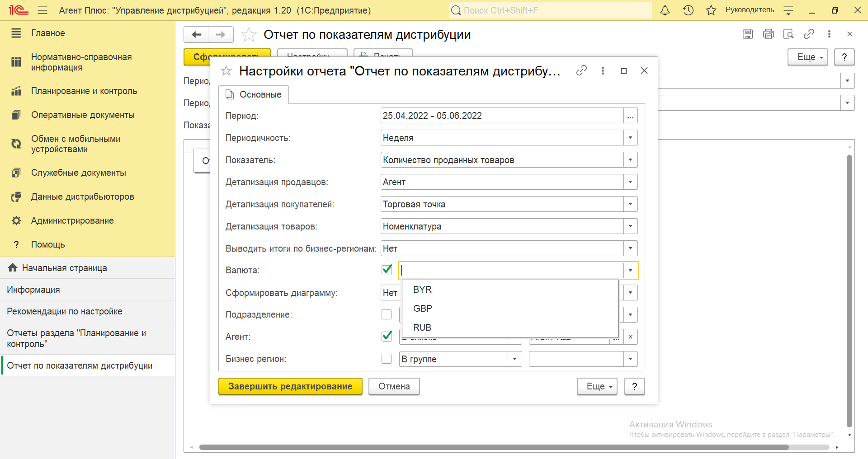The image size is (868, 459).
Task: Save report using the diskette icon
Action: tap(748, 34)
